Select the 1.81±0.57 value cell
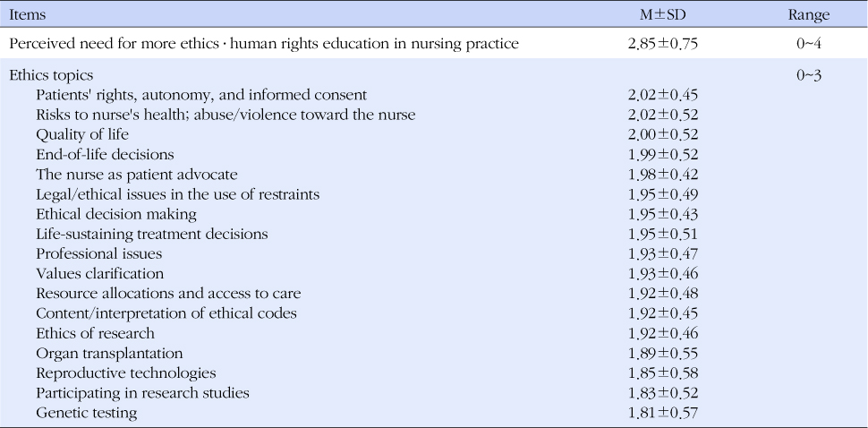 pos(662,413)
